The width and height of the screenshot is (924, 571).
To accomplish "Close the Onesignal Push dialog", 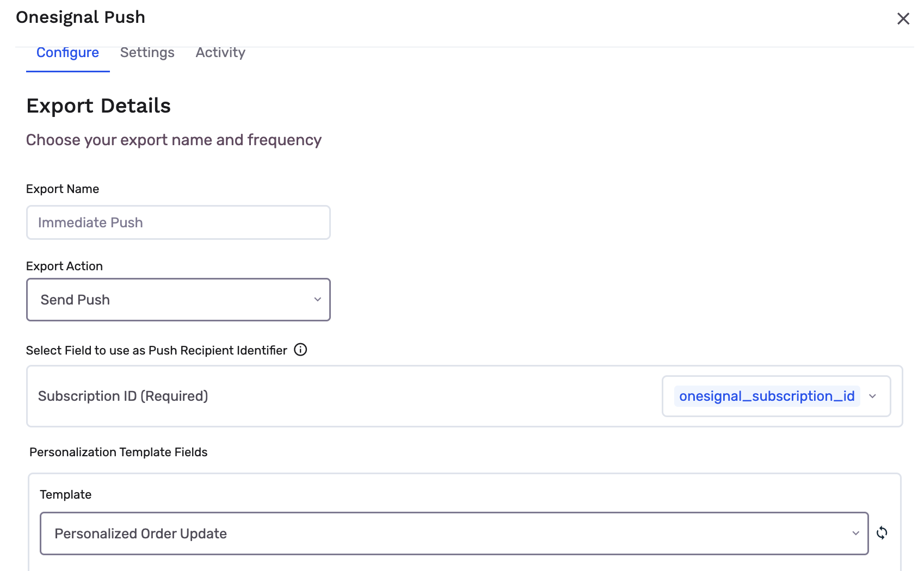I will [x=904, y=18].
